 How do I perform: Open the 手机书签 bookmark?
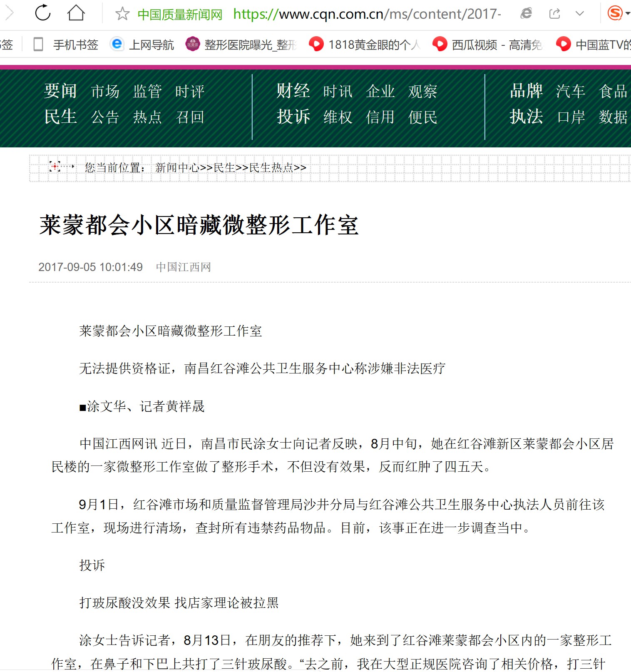66,44
